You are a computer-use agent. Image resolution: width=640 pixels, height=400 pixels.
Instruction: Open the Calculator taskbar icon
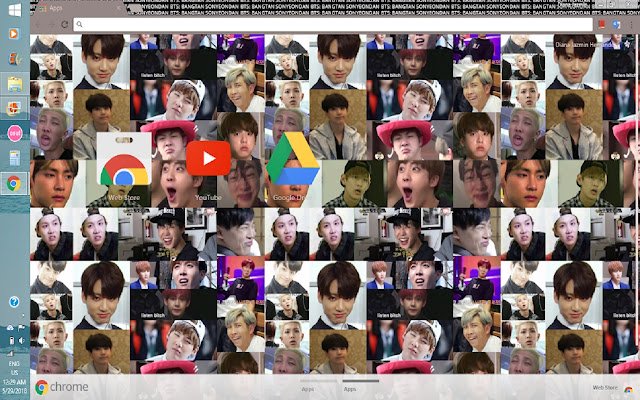[15, 158]
